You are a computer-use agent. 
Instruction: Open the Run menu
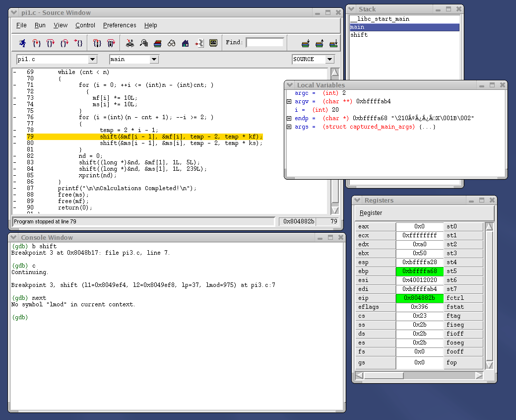pos(40,25)
